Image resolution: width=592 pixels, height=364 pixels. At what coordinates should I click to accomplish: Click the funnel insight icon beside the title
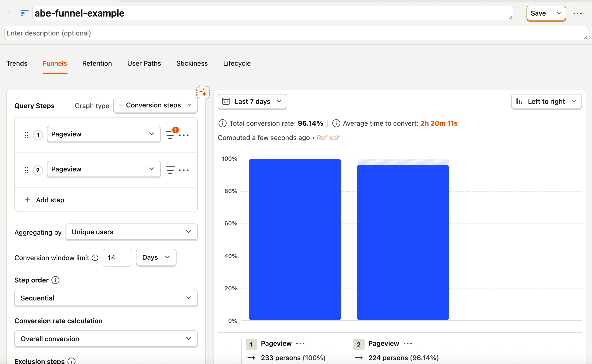[24, 13]
